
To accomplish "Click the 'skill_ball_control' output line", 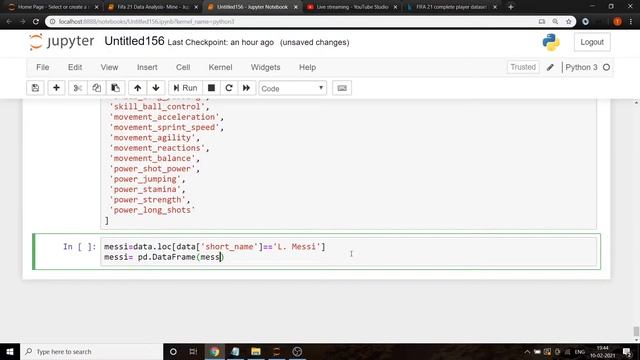I will point(159,107).
